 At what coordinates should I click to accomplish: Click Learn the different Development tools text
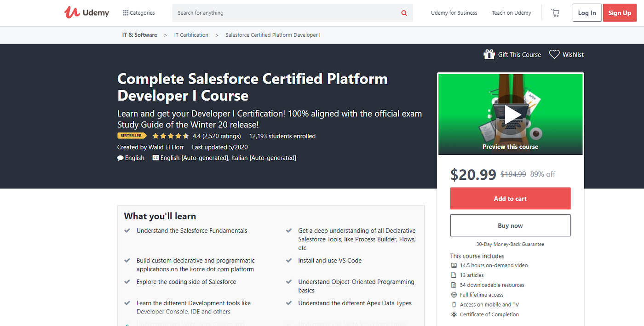tap(194, 307)
